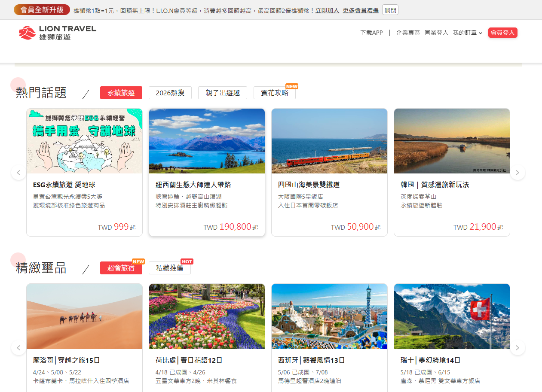
Task: Open the Morocco desert camel tour image
Action: click(84, 316)
